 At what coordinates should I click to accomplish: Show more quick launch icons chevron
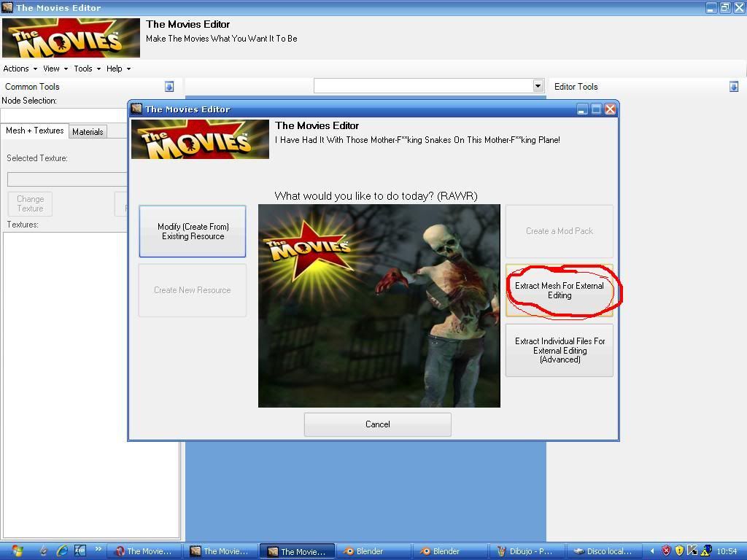[x=98, y=549]
